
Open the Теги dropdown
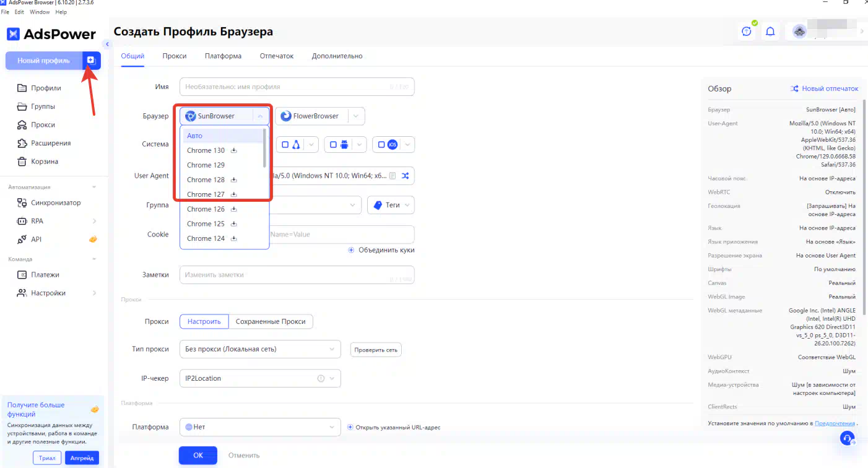pyautogui.click(x=391, y=205)
